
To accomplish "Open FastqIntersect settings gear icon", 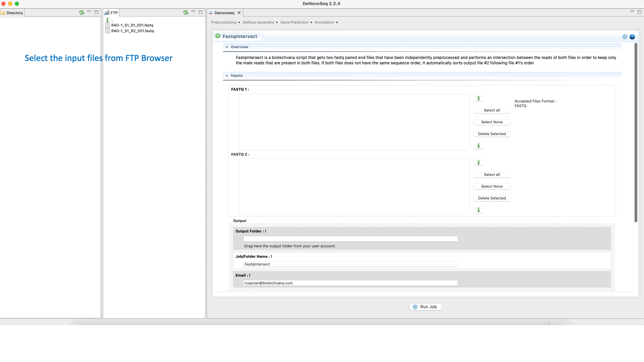I will coord(625,37).
